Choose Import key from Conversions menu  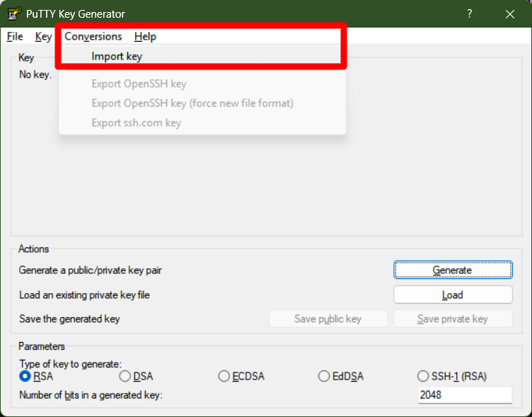(202, 57)
